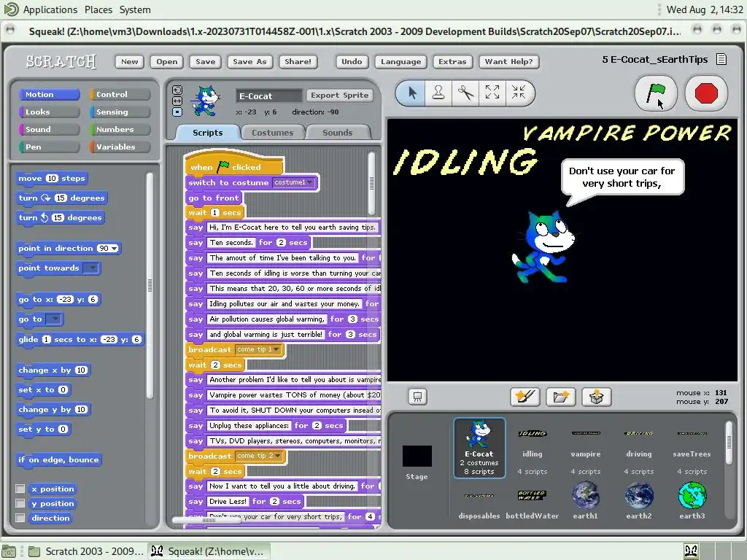747x560 pixels.
Task: Select the earth2 globe sprite
Action: pos(639,499)
